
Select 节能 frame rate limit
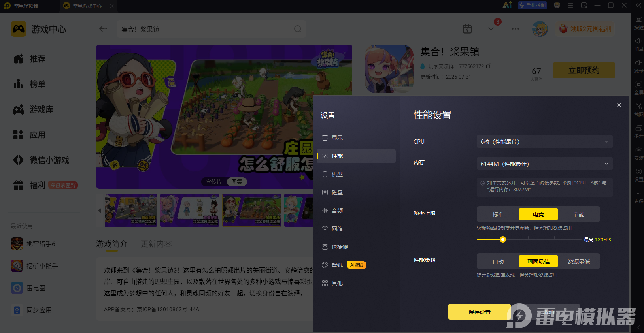579,214
